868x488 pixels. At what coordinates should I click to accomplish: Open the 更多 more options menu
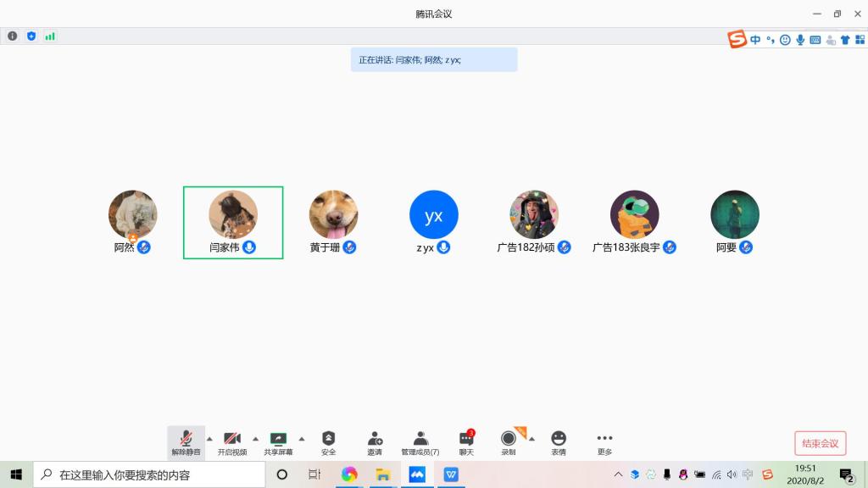(x=604, y=442)
